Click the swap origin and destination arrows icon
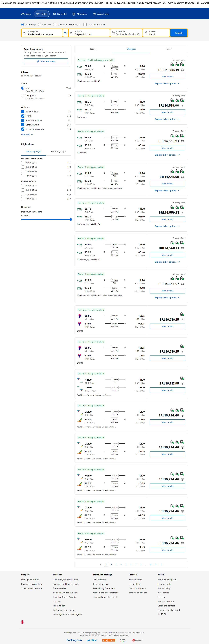This screenshot has height=644, width=209. point(66,33)
